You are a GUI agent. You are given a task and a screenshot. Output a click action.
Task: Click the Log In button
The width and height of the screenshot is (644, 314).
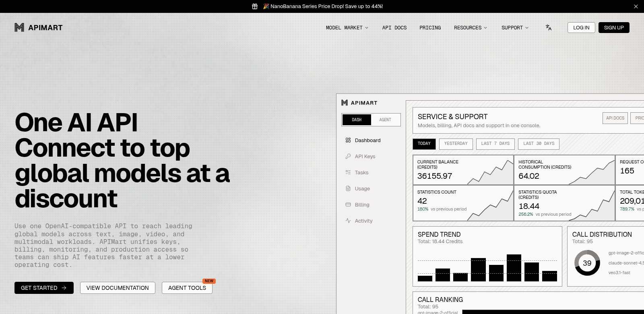coord(581,27)
